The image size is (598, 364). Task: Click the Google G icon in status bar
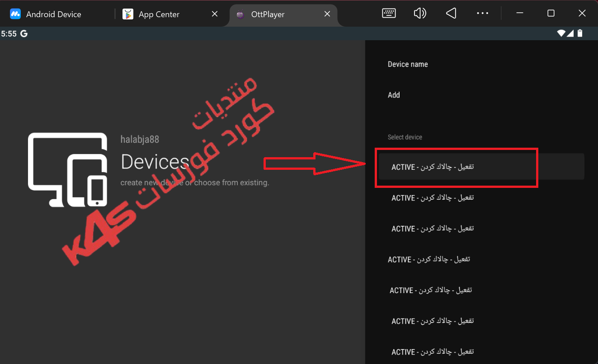tap(24, 33)
